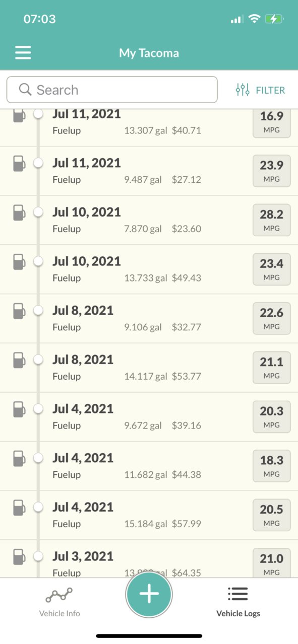Image resolution: width=298 pixels, height=644 pixels.
Task: Open the hamburger menu icon
Action: click(x=23, y=53)
